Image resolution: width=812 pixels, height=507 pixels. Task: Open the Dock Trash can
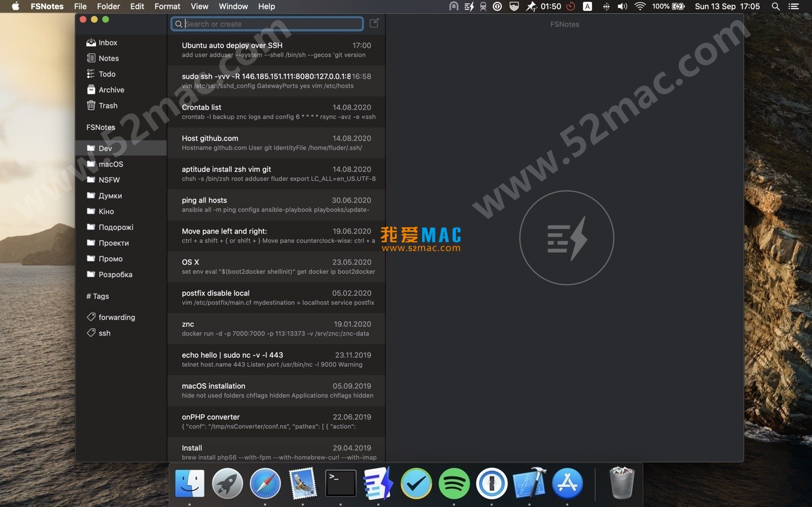tap(621, 483)
